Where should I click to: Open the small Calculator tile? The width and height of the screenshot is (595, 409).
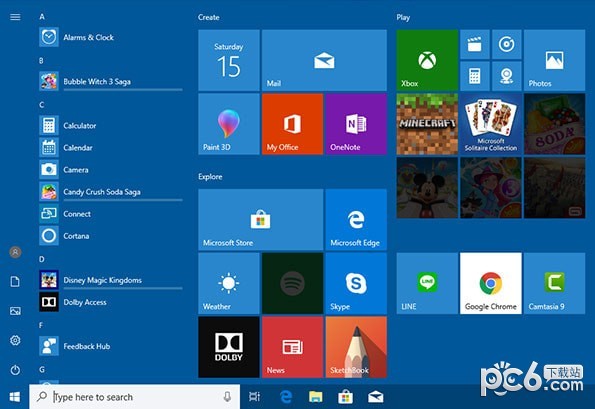[x=475, y=76]
